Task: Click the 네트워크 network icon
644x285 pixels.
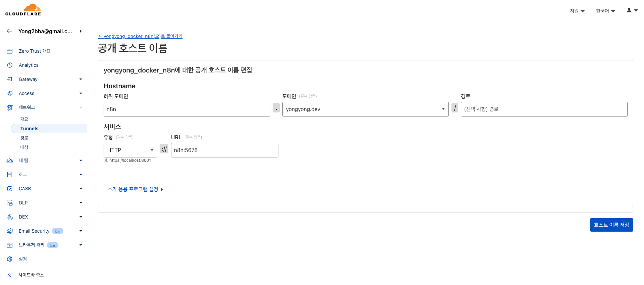Action: 10,107
